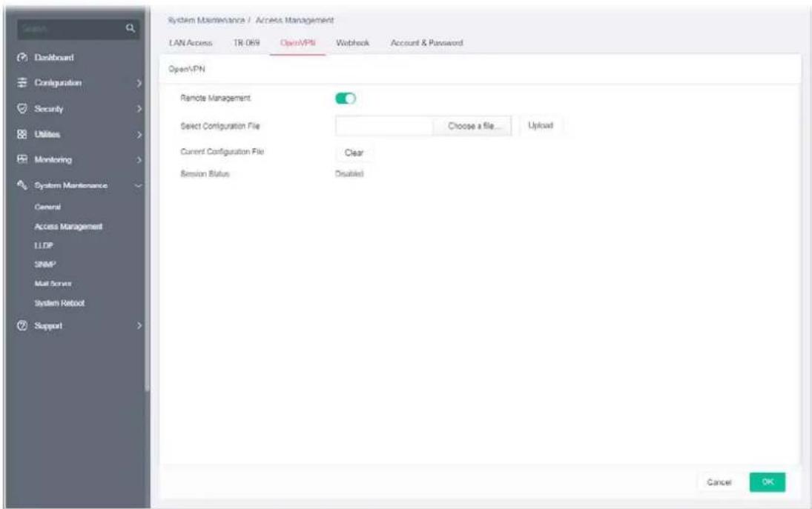Expand the Monitoring menu chevron
812x509 pixels.
(139, 160)
